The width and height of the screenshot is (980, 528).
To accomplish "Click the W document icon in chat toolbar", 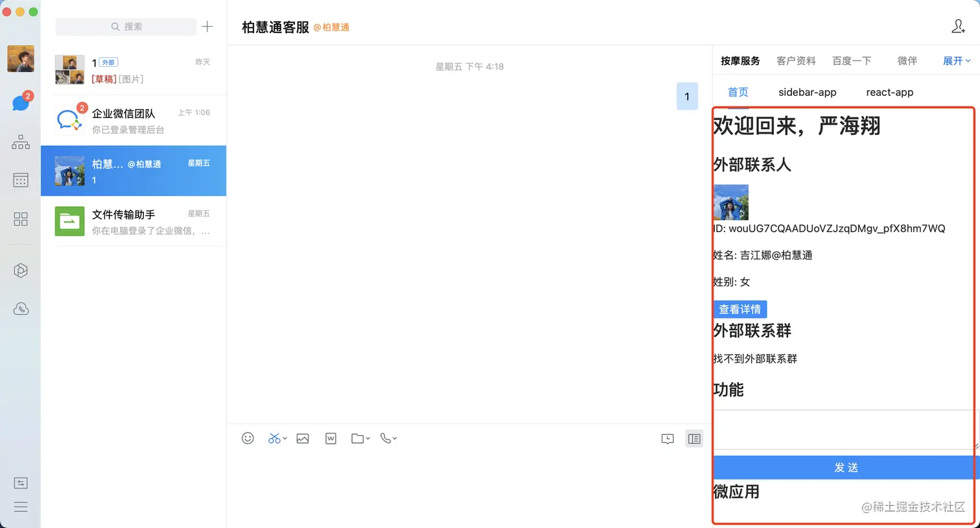I will 331,438.
